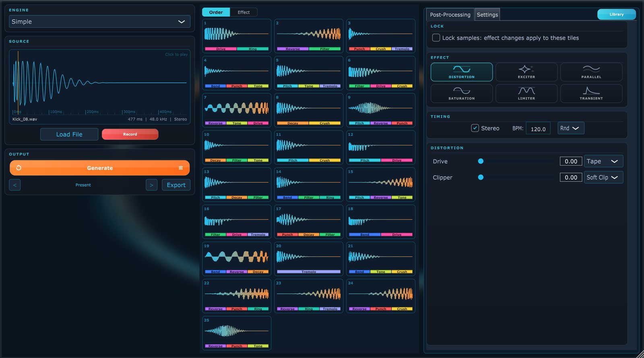Open the Tape drive type dropdown
This screenshot has width=644, height=358.
point(603,161)
